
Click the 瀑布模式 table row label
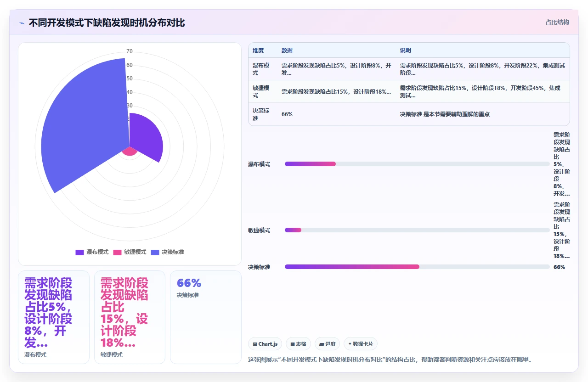click(261, 69)
